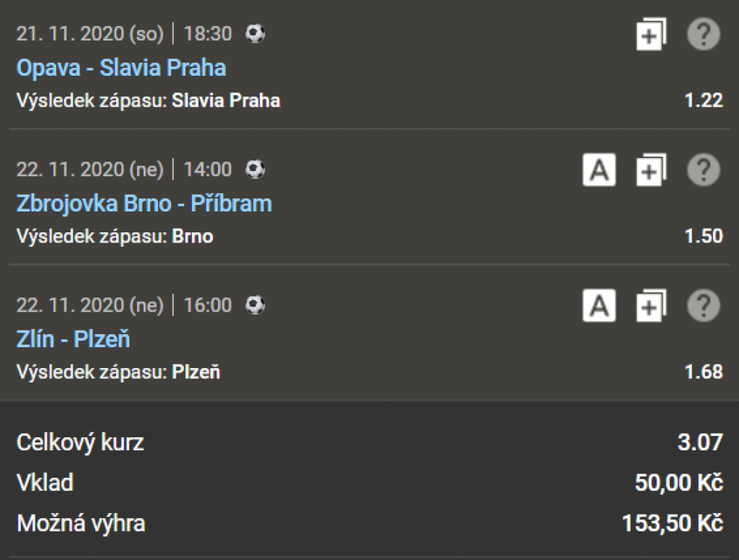Image resolution: width=739 pixels, height=560 pixels.
Task: Click the A icon on Zlín - Plzeň row
Action: point(599,306)
